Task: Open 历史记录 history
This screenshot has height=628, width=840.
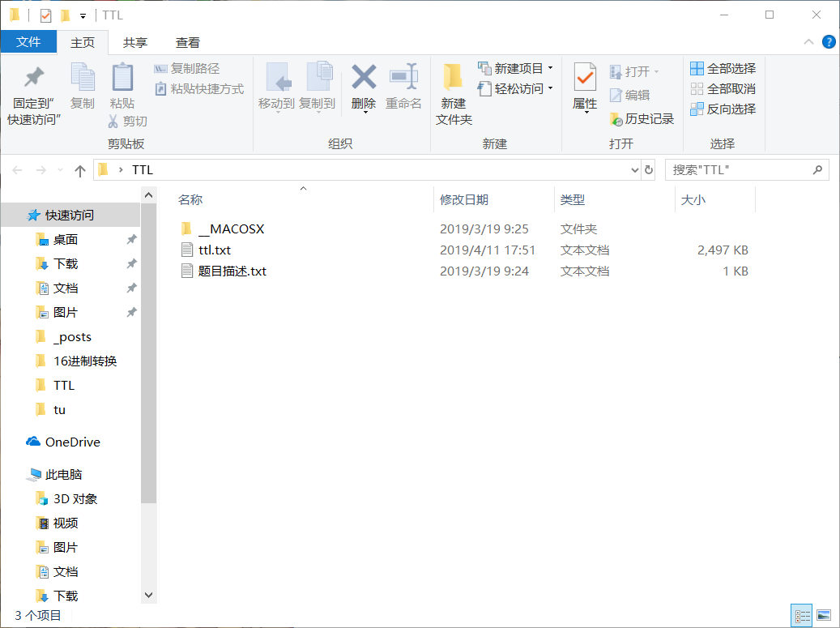Action: 642,119
